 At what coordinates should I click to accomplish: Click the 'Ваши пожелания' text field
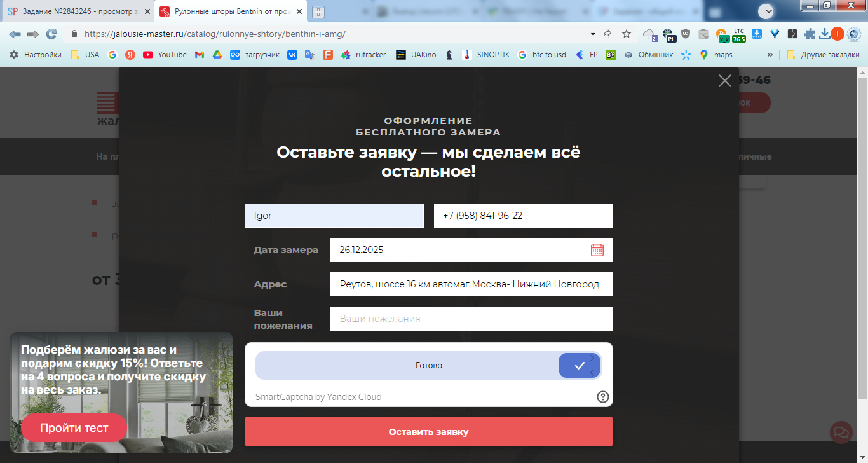pos(471,319)
